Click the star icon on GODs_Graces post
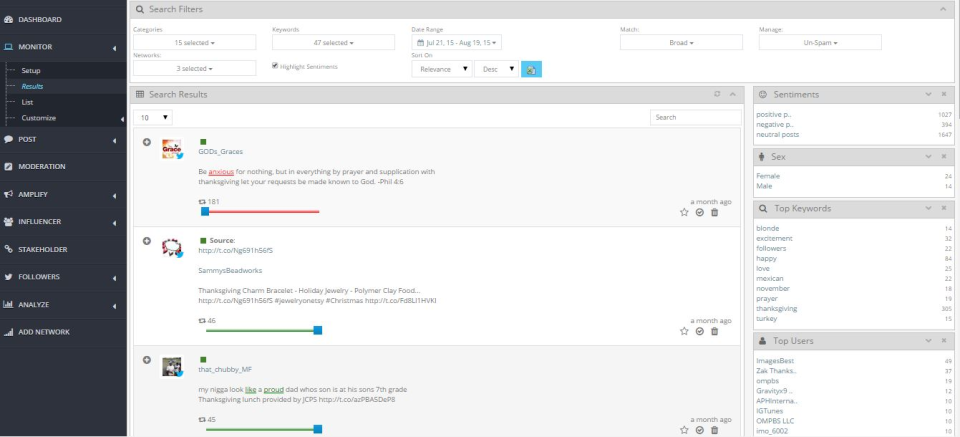Screen dimensions: 960x437 pos(684,212)
